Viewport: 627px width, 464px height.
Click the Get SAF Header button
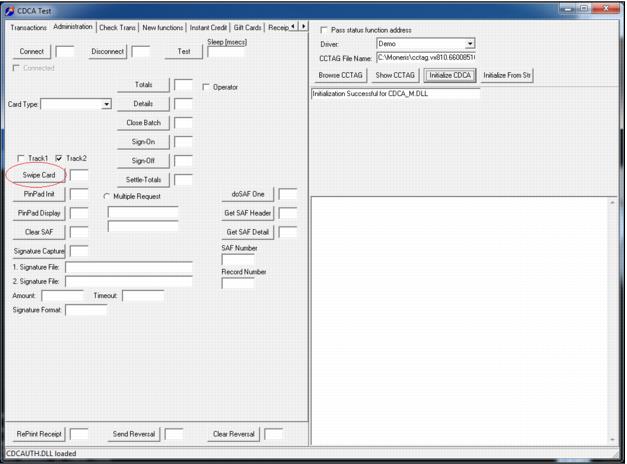click(x=248, y=213)
